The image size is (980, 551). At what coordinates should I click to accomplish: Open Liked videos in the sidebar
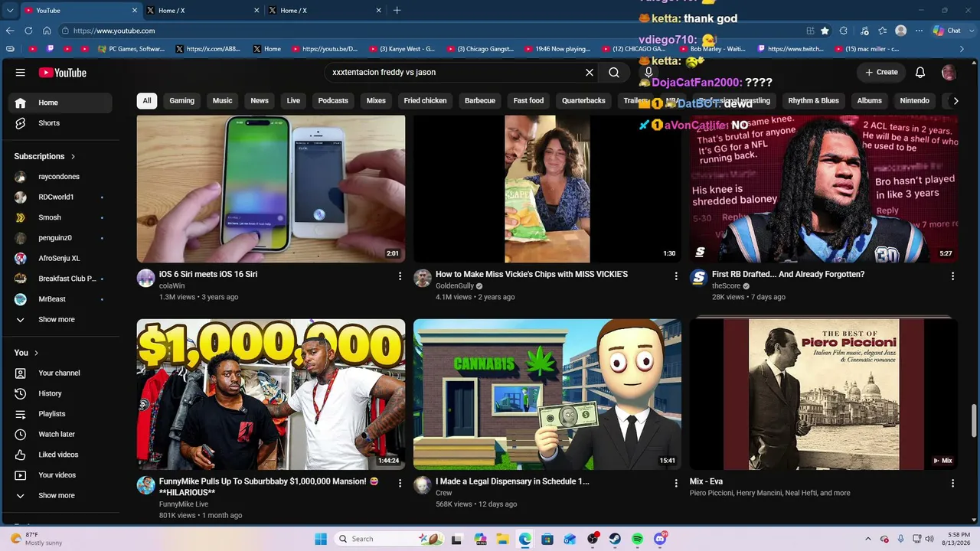[60, 455]
